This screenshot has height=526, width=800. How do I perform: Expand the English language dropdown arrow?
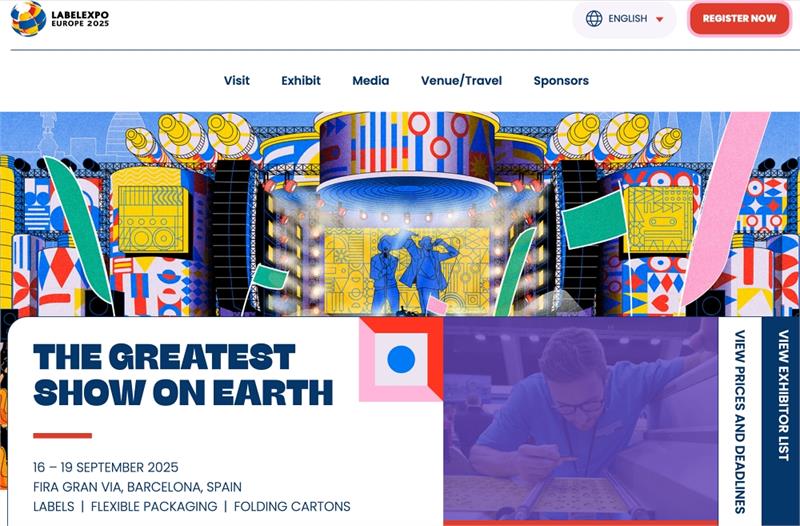[659, 19]
